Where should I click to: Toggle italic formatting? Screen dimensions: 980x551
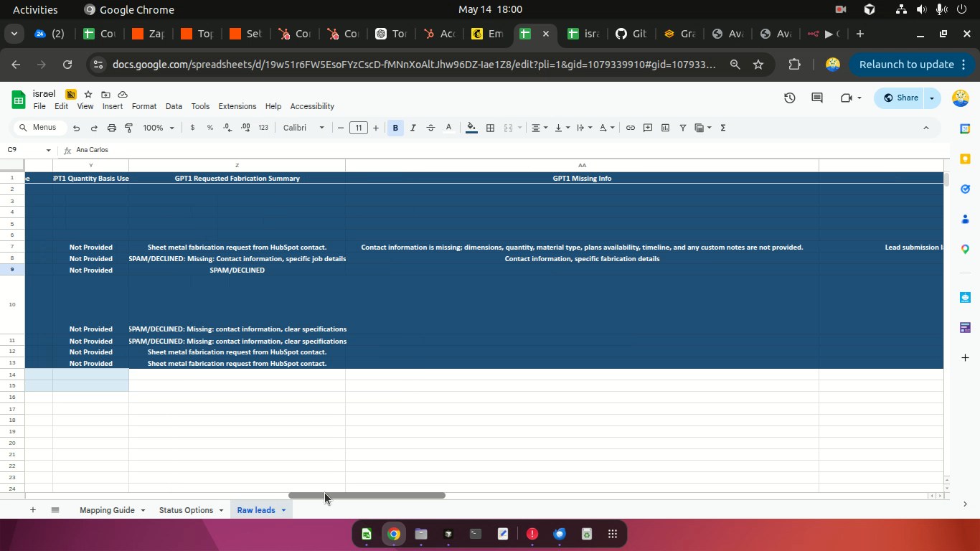coord(413,128)
